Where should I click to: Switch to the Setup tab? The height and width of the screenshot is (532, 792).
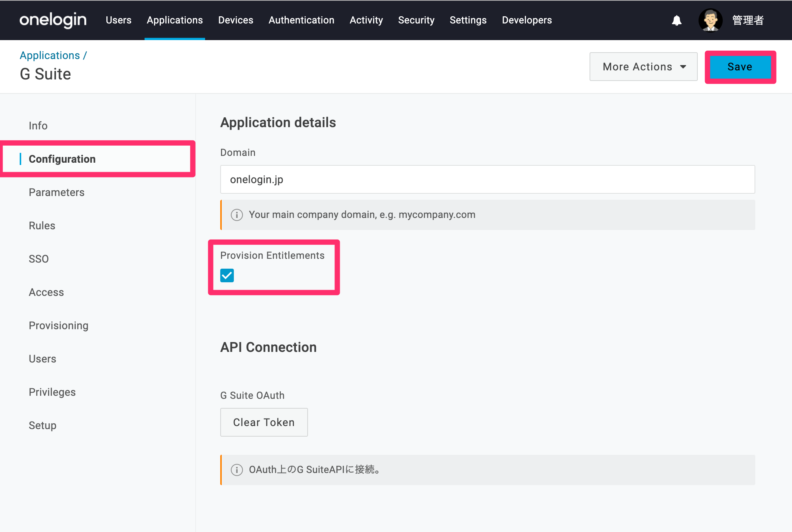coord(43,425)
